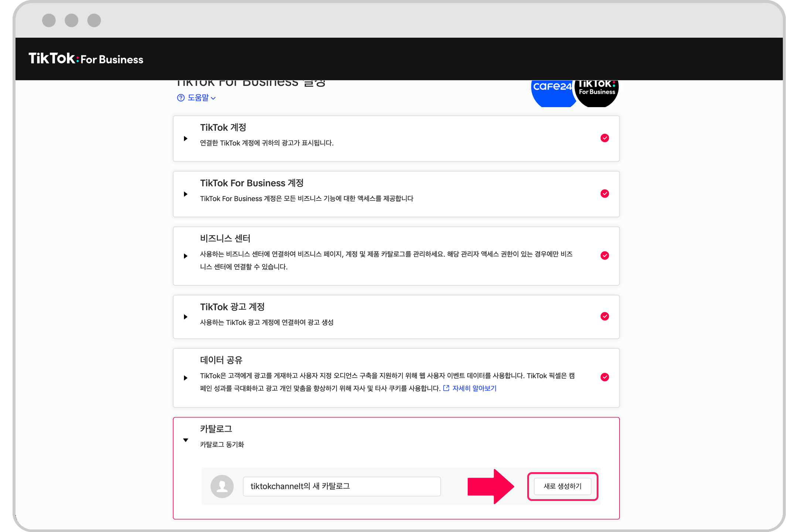Click the red check icon for TikTok 계정
The width and height of the screenshot is (798, 532).
click(605, 138)
